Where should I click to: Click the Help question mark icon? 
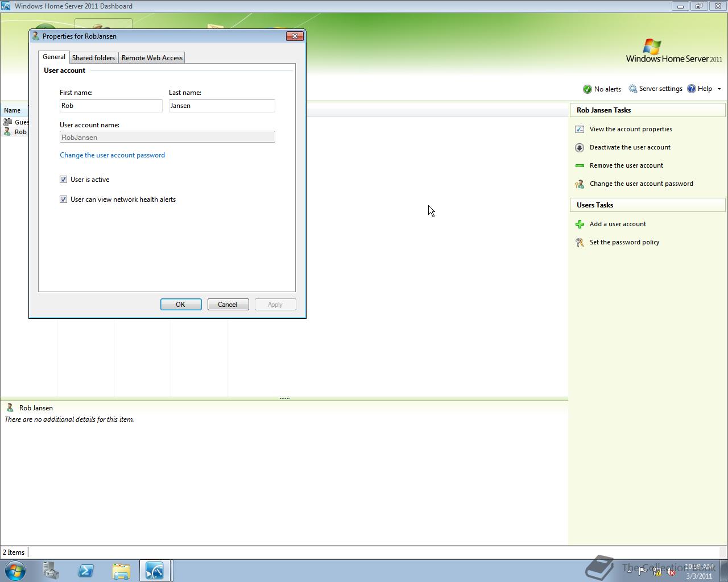[692, 89]
